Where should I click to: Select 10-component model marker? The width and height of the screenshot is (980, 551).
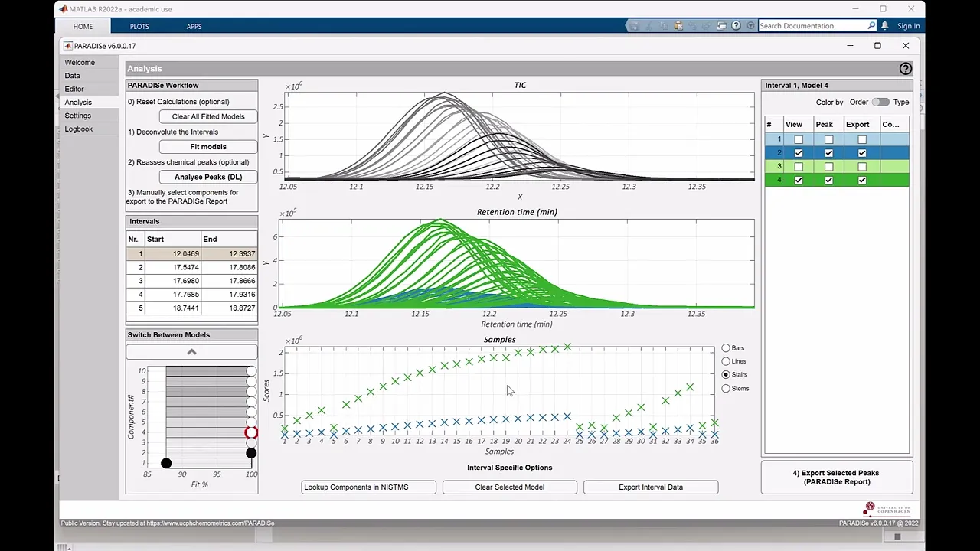(251, 371)
